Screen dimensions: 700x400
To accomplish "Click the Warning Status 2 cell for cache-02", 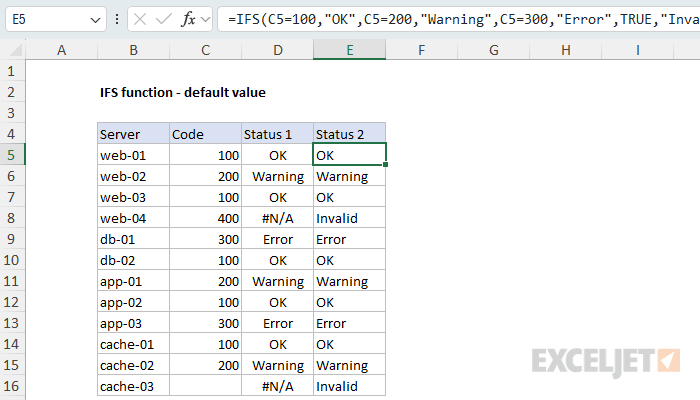I will pos(350,365).
